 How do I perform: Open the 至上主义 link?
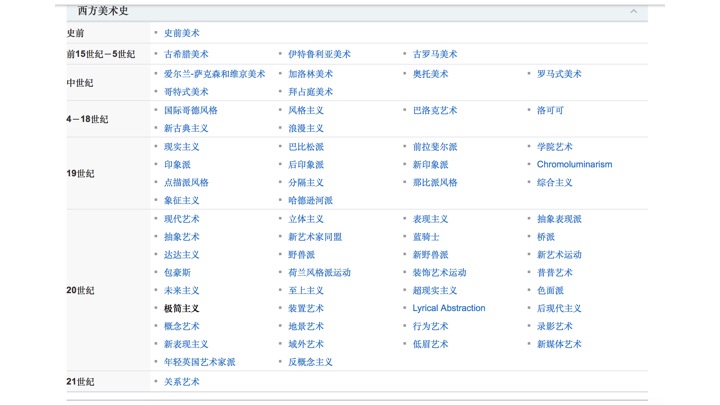pyautogui.click(x=306, y=291)
